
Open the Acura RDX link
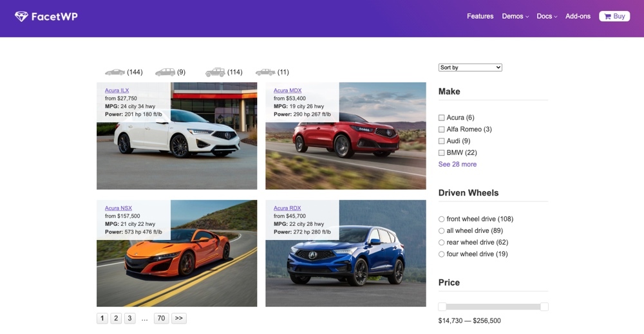coord(287,208)
